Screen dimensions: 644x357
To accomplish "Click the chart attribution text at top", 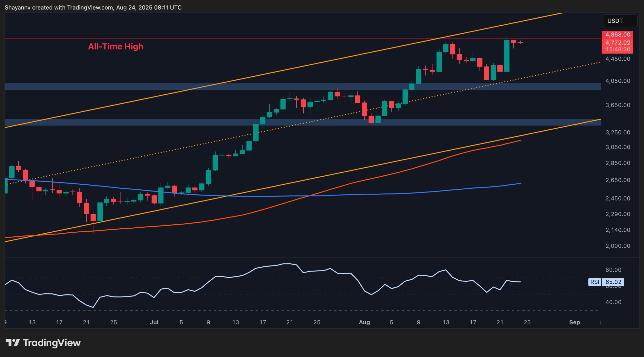I will point(93,8).
